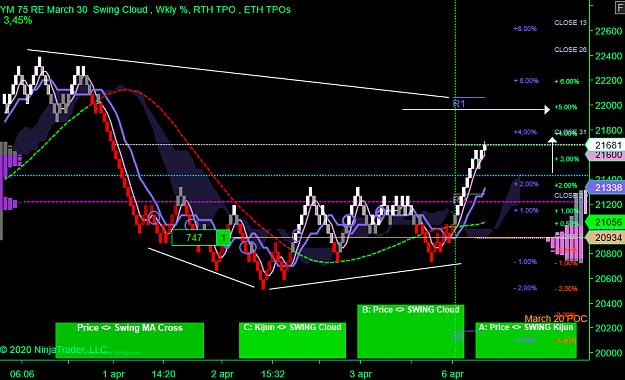625x380 pixels.
Task: Click the 22200 price axis label
Action: coord(608,81)
